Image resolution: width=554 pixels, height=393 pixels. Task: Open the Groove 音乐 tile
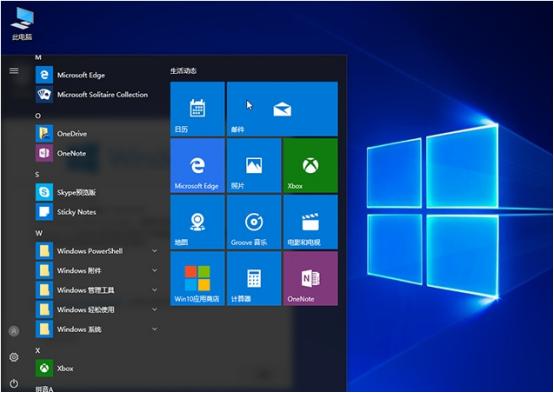coord(254,222)
